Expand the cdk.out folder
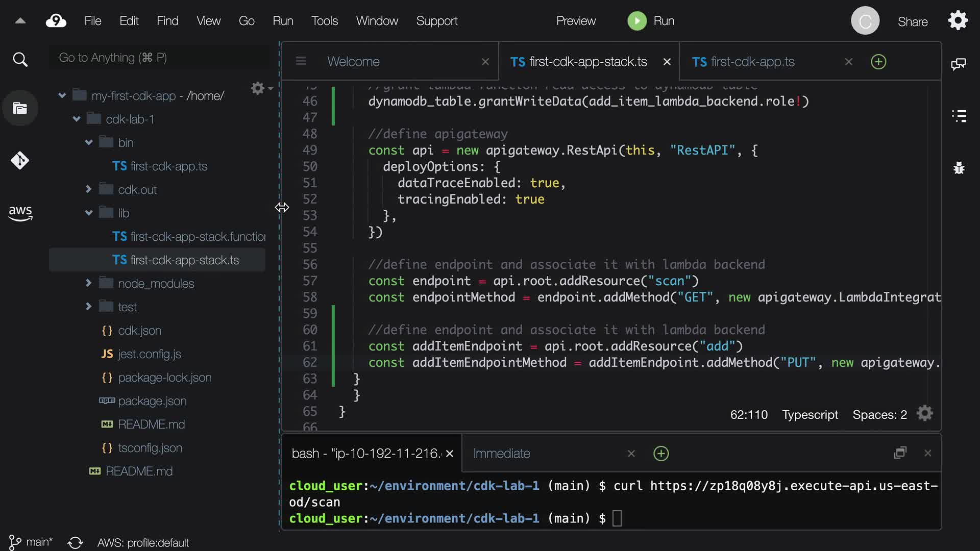The width and height of the screenshot is (980, 551). click(x=89, y=189)
